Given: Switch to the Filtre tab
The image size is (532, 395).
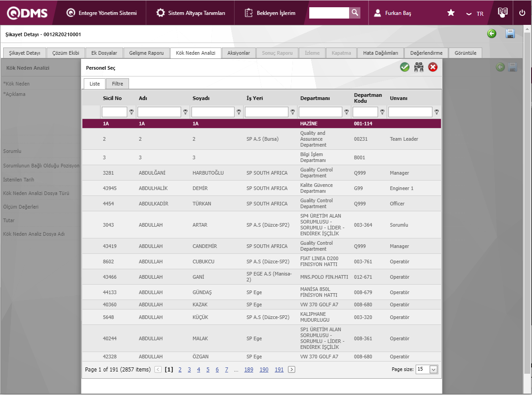Looking at the screenshot, I should click(x=117, y=84).
